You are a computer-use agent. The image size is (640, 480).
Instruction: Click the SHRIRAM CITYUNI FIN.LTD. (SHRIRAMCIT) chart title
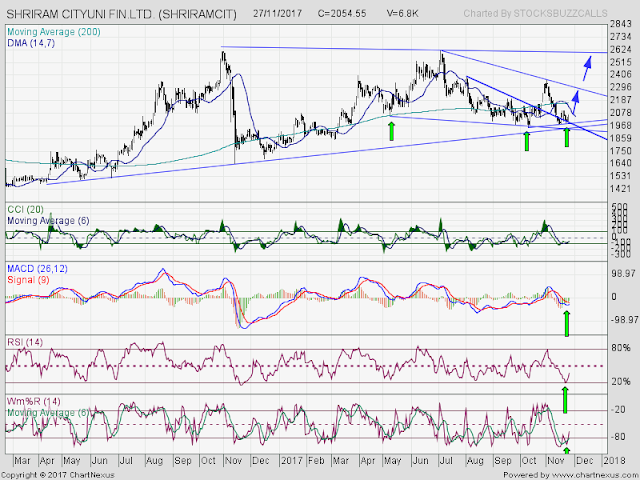121,14
